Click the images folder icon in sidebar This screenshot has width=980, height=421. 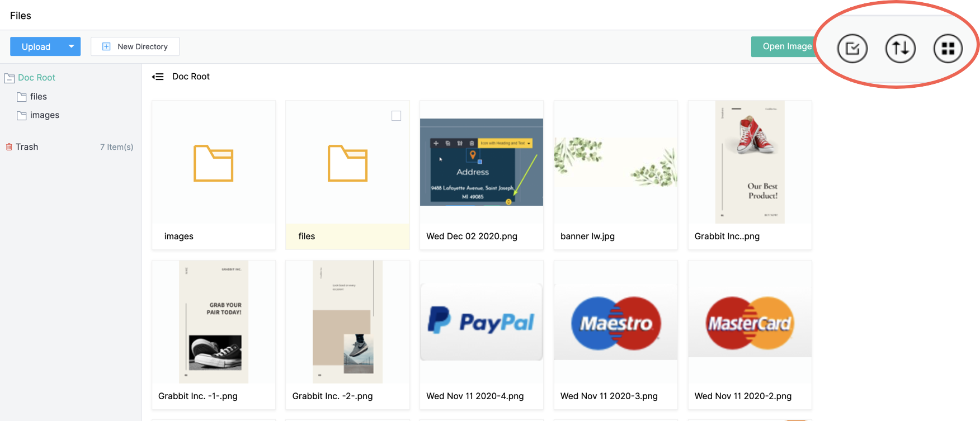click(x=22, y=115)
